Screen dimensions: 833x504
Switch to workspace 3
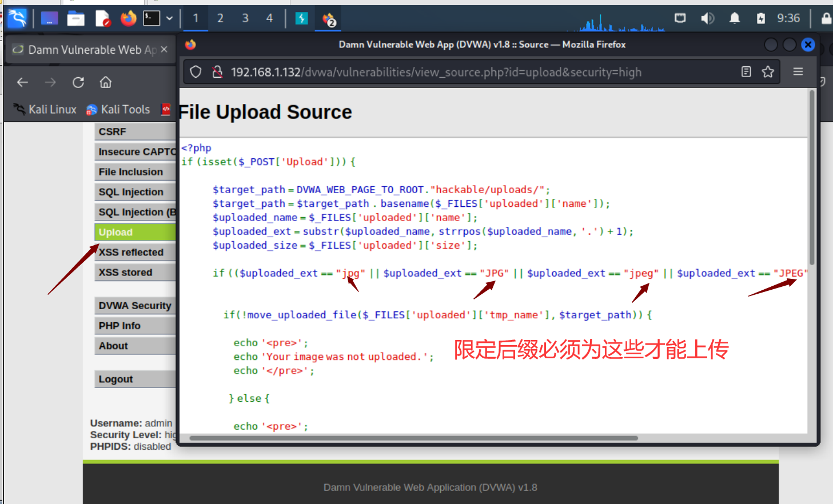coord(245,18)
